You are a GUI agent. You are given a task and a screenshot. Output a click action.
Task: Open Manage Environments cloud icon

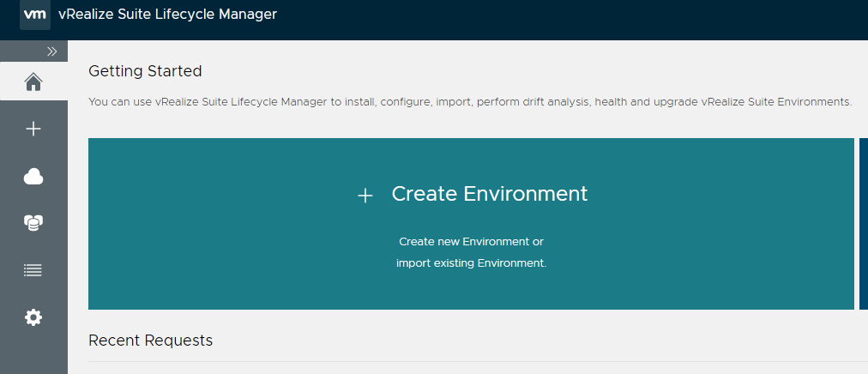pos(33,177)
